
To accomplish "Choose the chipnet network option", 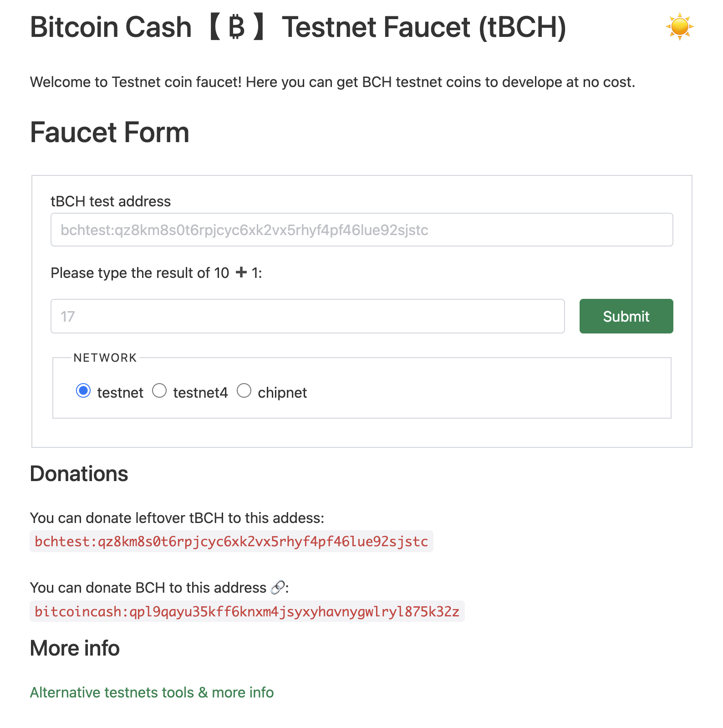I will pos(244,391).
